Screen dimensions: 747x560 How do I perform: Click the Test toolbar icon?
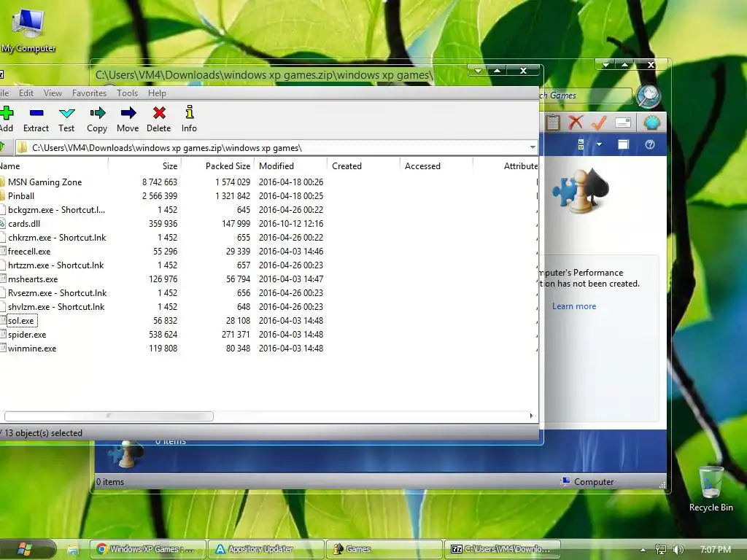point(66,119)
